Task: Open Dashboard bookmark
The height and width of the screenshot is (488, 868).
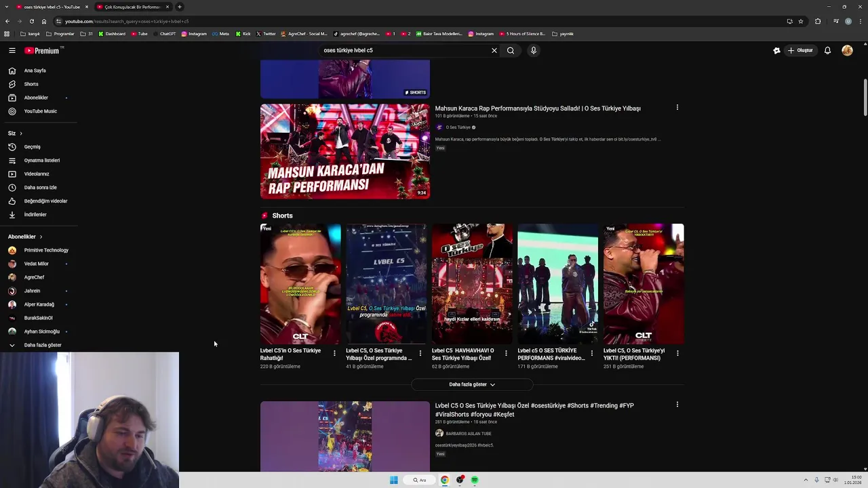Action: 112,34
